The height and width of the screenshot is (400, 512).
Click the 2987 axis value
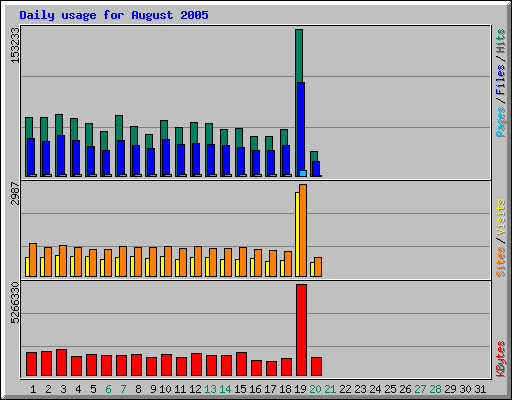[x=15, y=193]
